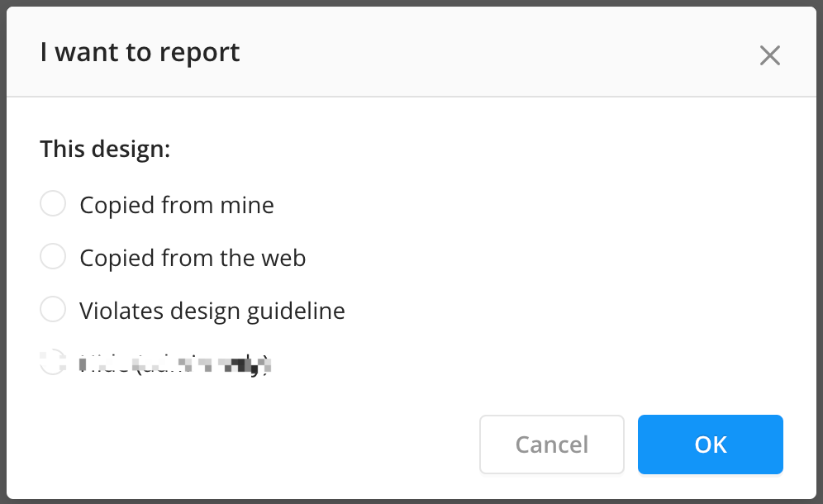Select the "Copied from mine" radio button

(x=53, y=203)
